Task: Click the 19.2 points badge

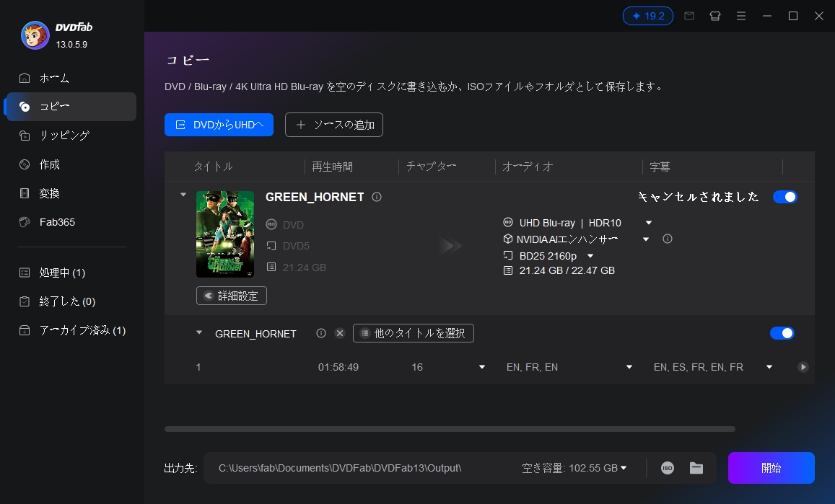Action: tap(647, 15)
